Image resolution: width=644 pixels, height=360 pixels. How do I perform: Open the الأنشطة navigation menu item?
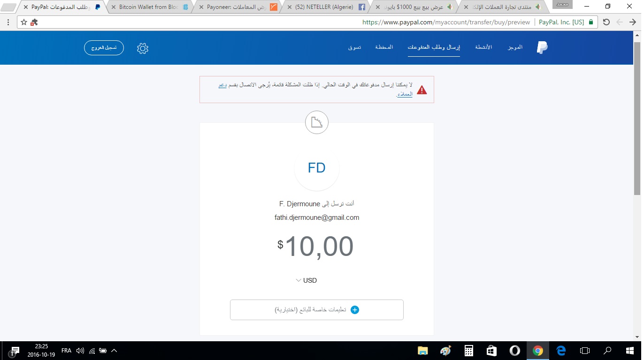pos(483,47)
